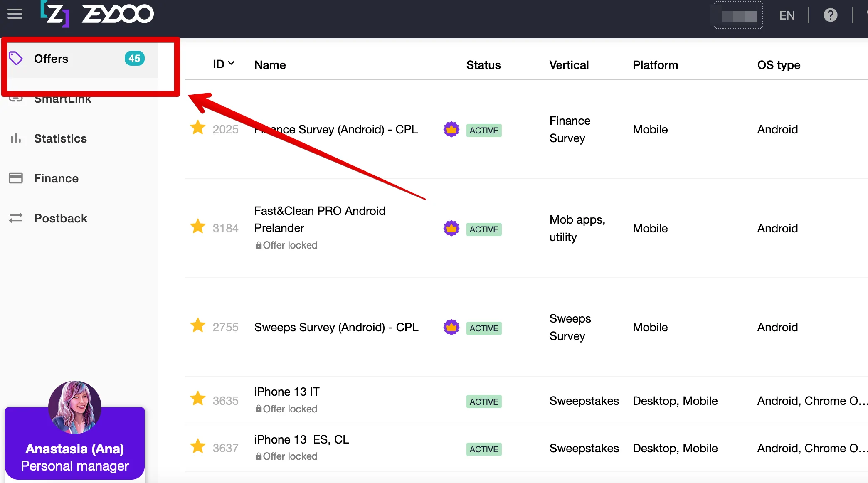Open Sweeps Survey (Android) - CPL offer

pyautogui.click(x=336, y=328)
